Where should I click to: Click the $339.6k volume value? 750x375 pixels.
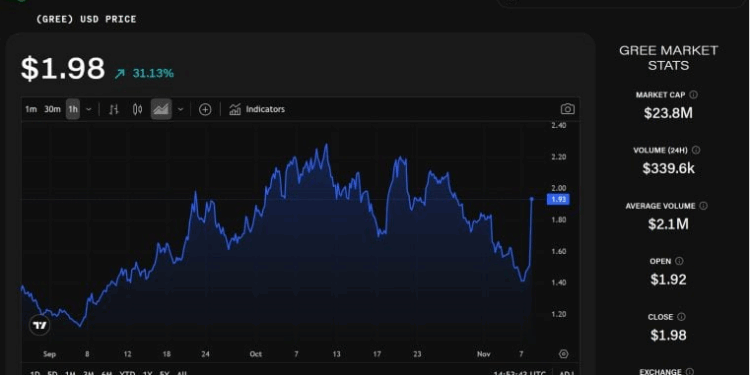(x=668, y=168)
